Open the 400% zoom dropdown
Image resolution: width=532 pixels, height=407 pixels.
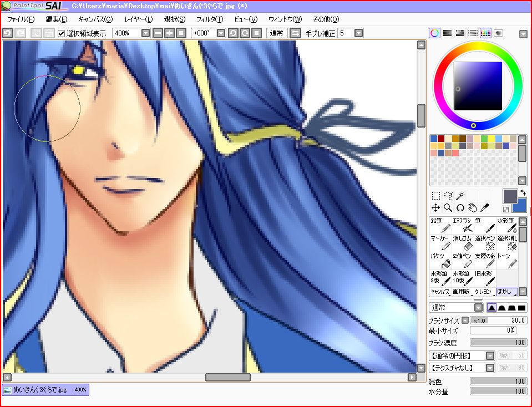click(145, 33)
